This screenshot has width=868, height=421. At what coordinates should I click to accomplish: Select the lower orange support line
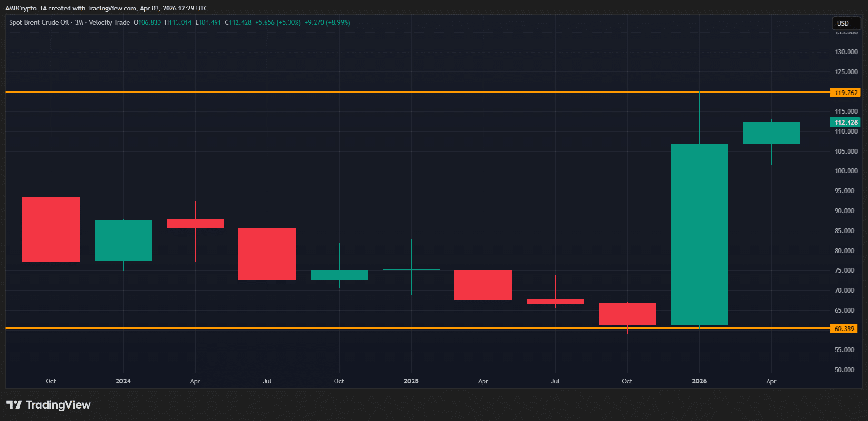(x=333, y=328)
